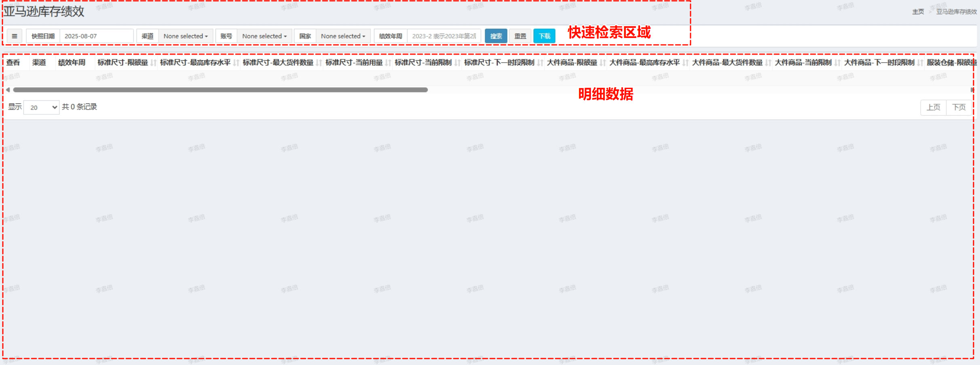Image resolution: width=980 pixels, height=365 pixels.
Task: Click the 快照日期 date input field
Action: click(x=97, y=36)
